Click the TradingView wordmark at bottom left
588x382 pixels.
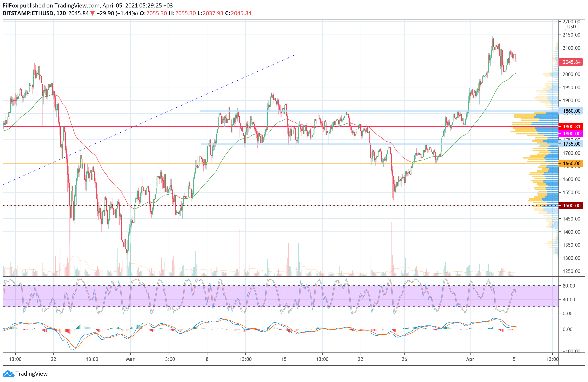(31, 374)
